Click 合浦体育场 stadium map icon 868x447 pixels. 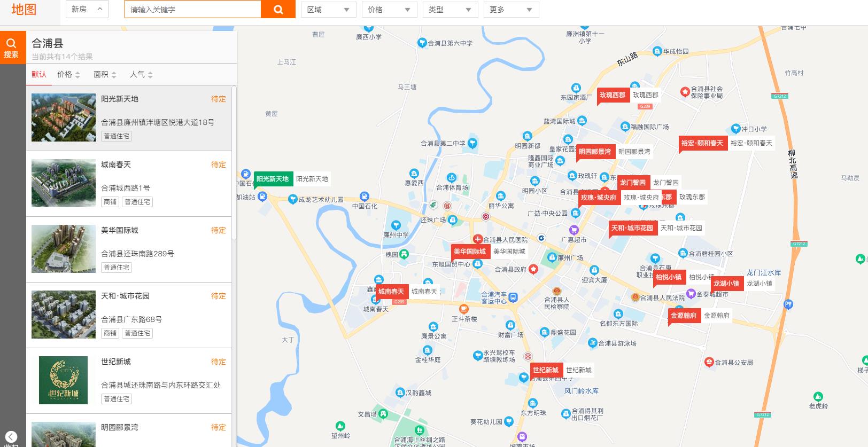coord(452,177)
